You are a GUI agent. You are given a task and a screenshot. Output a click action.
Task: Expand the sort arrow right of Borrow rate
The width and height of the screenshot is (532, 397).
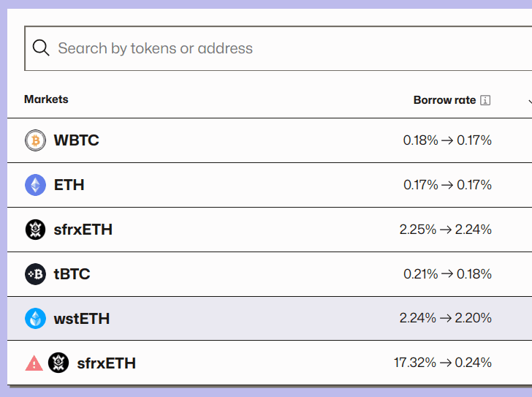tap(528, 101)
